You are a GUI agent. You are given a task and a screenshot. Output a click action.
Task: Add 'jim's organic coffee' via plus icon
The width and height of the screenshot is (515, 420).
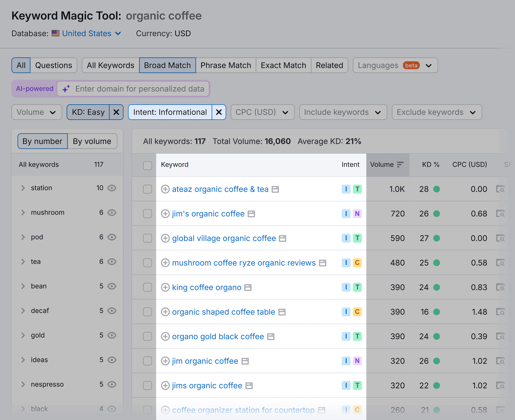click(x=165, y=214)
